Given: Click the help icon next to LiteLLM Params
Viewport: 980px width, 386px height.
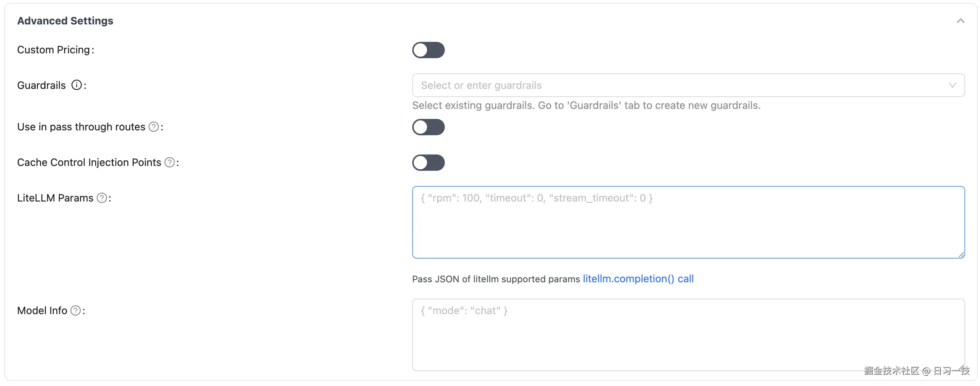Looking at the screenshot, I should click(102, 197).
